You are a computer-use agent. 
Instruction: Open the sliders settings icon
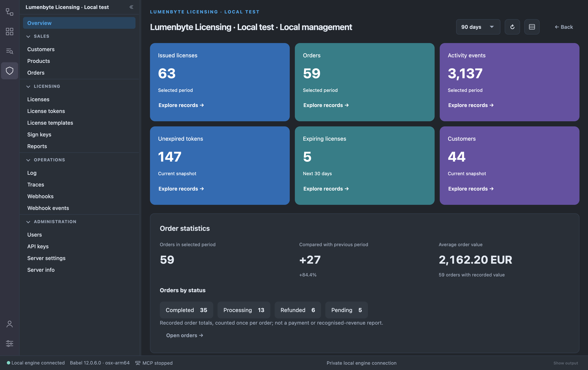(10, 343)
